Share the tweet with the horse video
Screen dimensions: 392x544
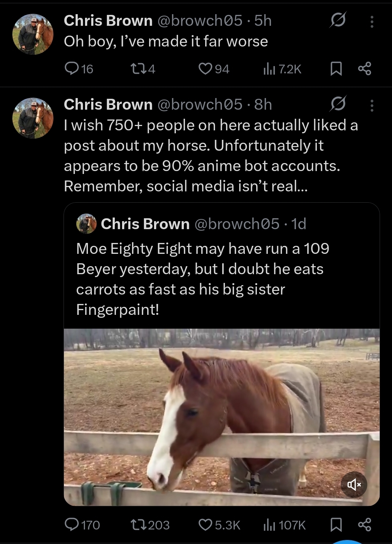(364, 524)
